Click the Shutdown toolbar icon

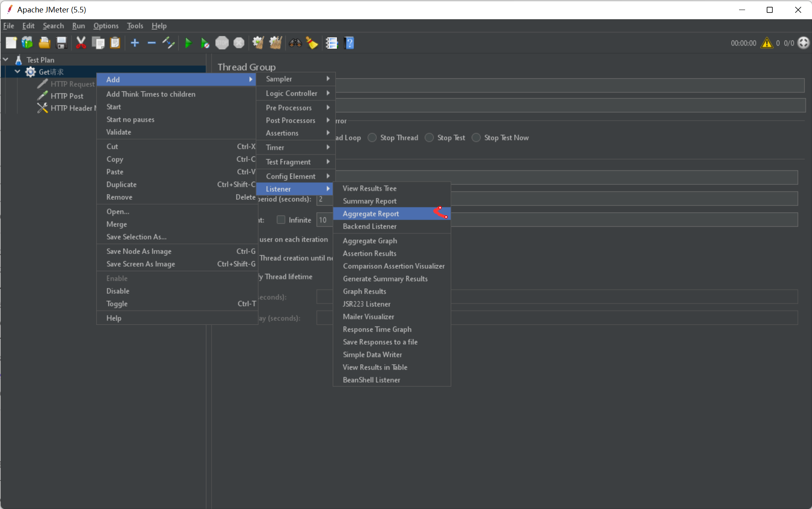239,43
